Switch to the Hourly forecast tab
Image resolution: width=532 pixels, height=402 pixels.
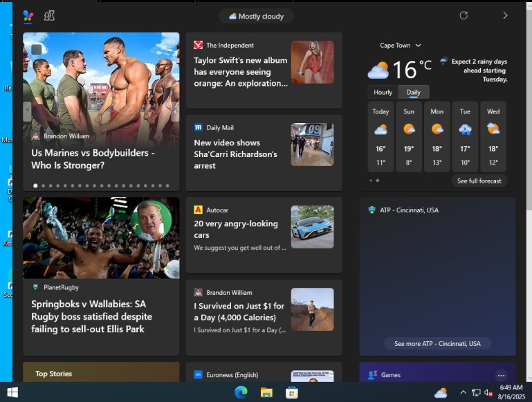point(383,92)
